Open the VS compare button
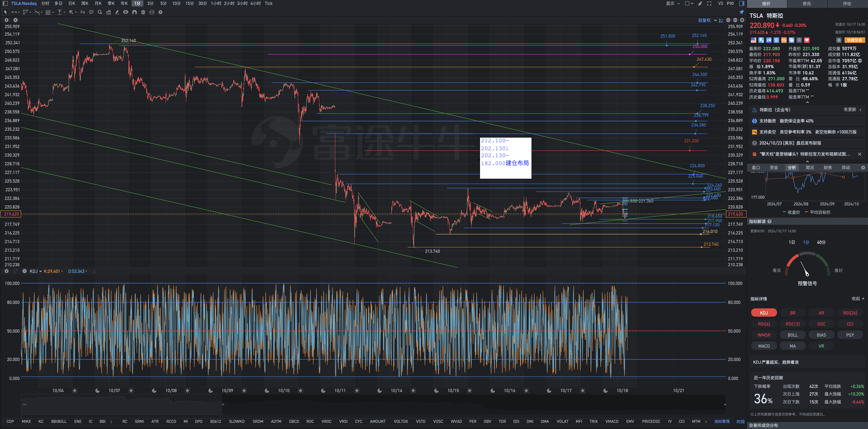The image size is (868, 429). (x=720, y=3)
